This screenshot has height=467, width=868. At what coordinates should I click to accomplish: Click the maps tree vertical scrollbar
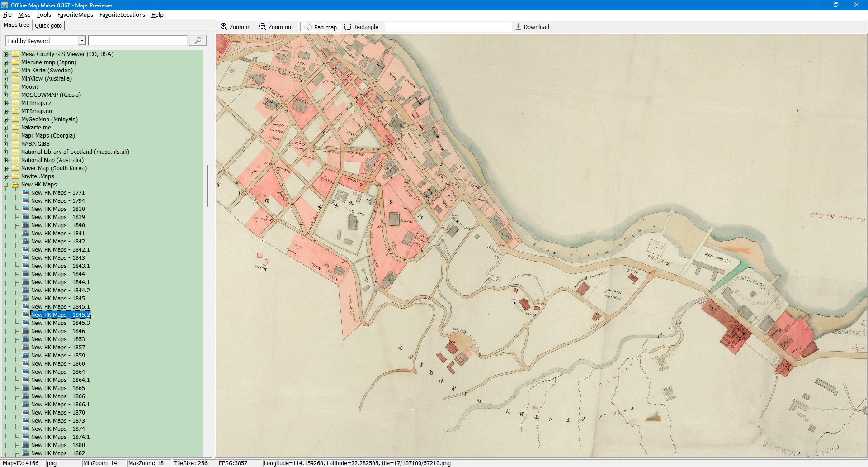point(207,186)
